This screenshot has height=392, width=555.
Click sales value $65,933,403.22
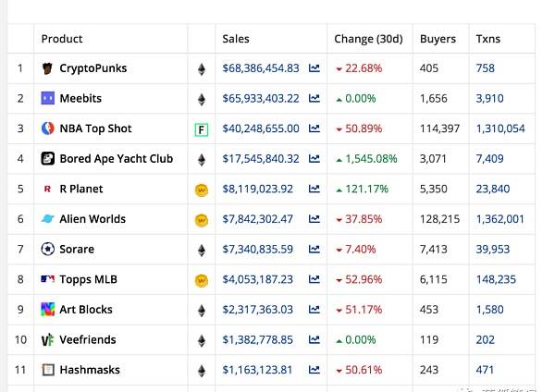(x=261, y=98)
